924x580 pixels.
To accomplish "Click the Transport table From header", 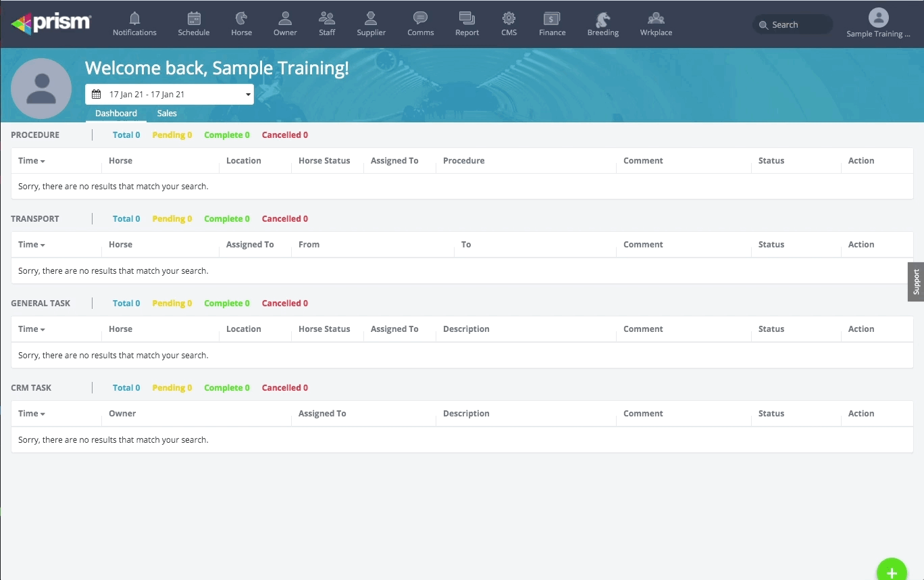I will 309,245.
